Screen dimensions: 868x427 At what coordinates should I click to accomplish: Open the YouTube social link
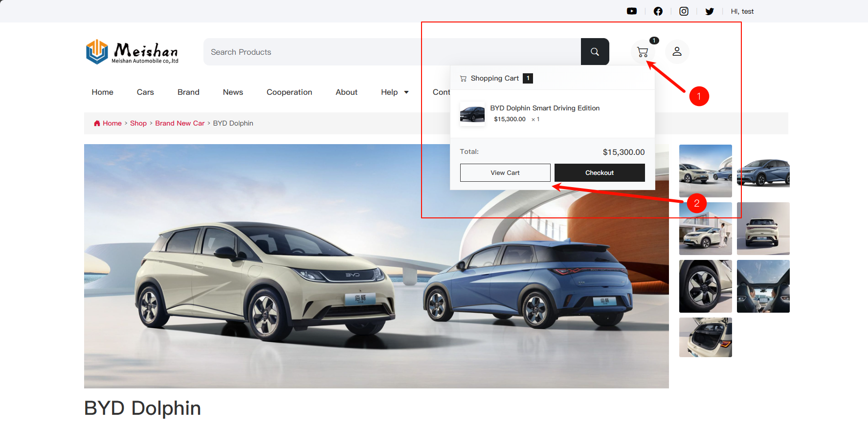pos(632,11)
